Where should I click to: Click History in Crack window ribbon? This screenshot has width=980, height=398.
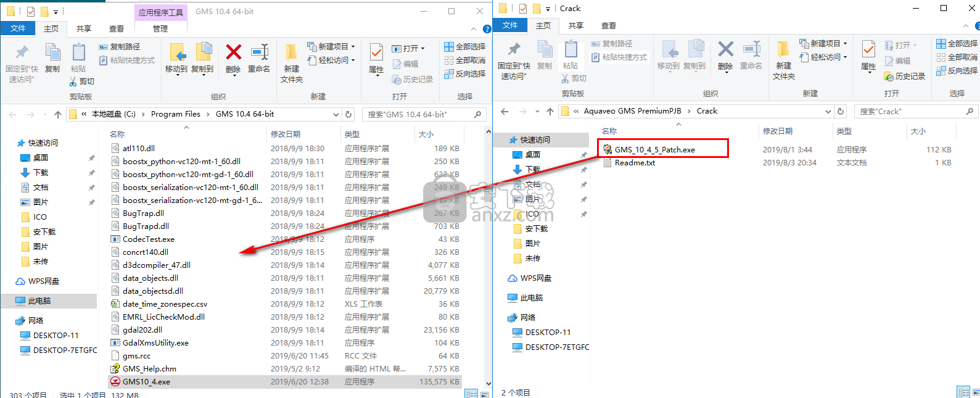tap(905, 77)
